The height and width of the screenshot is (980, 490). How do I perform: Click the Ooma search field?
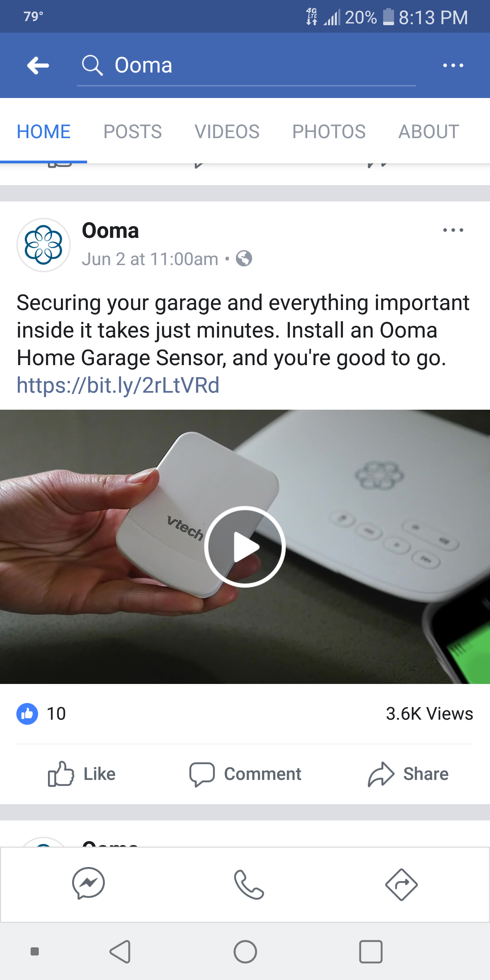[x=246, y=65]
